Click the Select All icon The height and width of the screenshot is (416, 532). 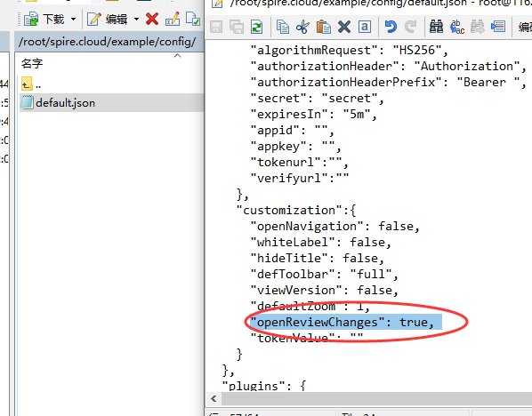click(365, 27)
